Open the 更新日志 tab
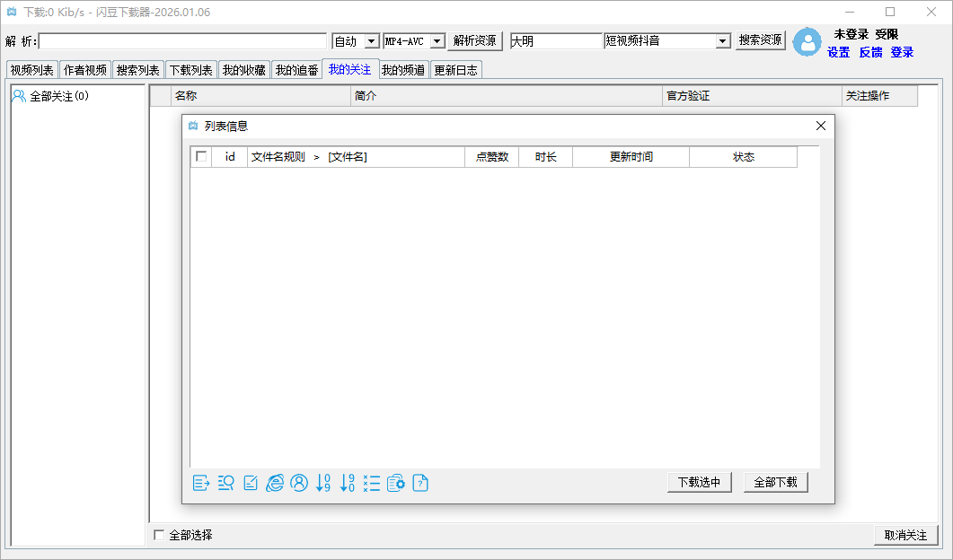The height and width of the screenshot is (560, 953). 455,70
